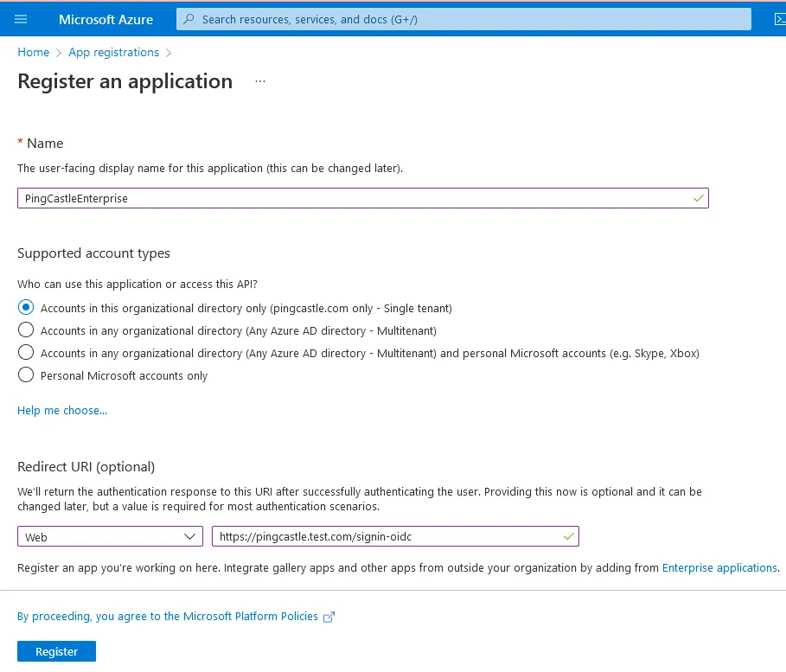Click the search magnifier icon
The image size is (786, 672).
(x=189, y=18)
